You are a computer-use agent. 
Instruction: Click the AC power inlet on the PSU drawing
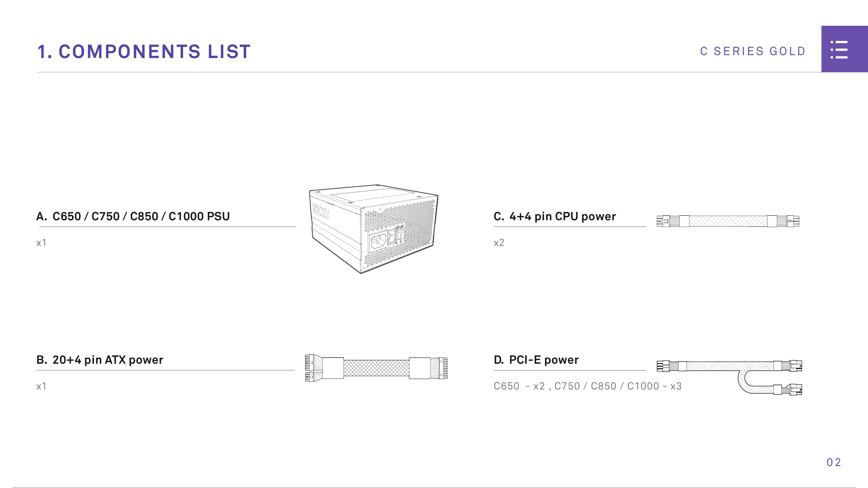coord(378,241)
